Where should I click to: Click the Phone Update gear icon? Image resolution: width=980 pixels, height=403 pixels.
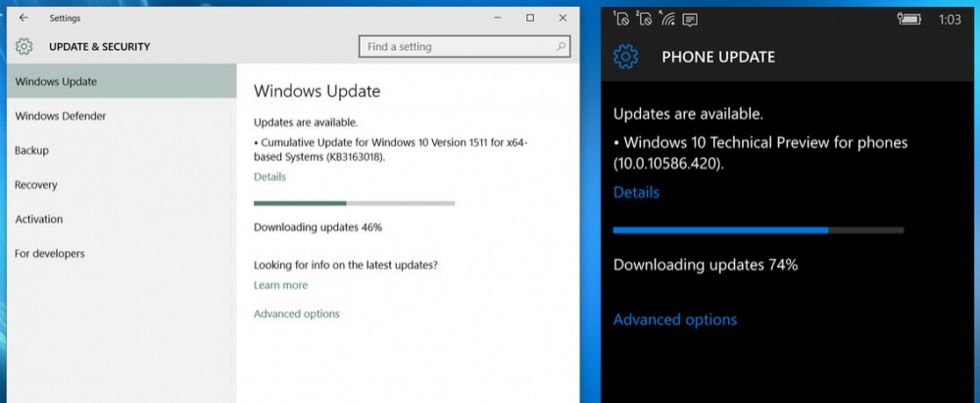pos(625,57)
